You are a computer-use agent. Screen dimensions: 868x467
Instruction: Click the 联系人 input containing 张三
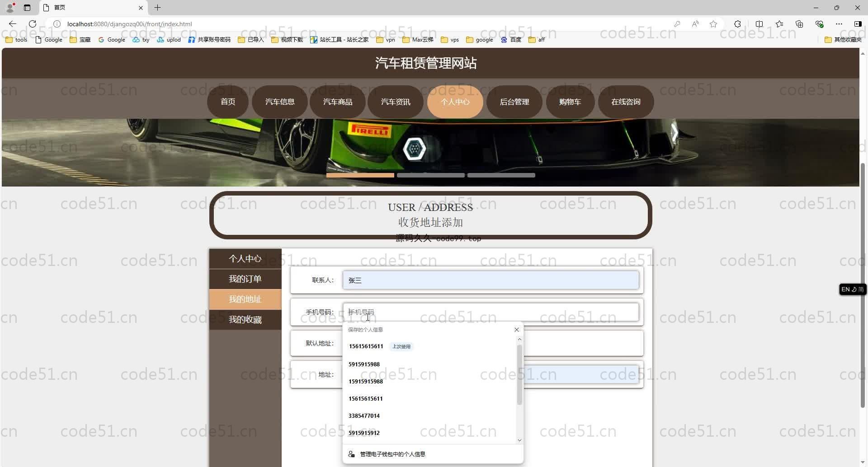click(x=491, y=280)
